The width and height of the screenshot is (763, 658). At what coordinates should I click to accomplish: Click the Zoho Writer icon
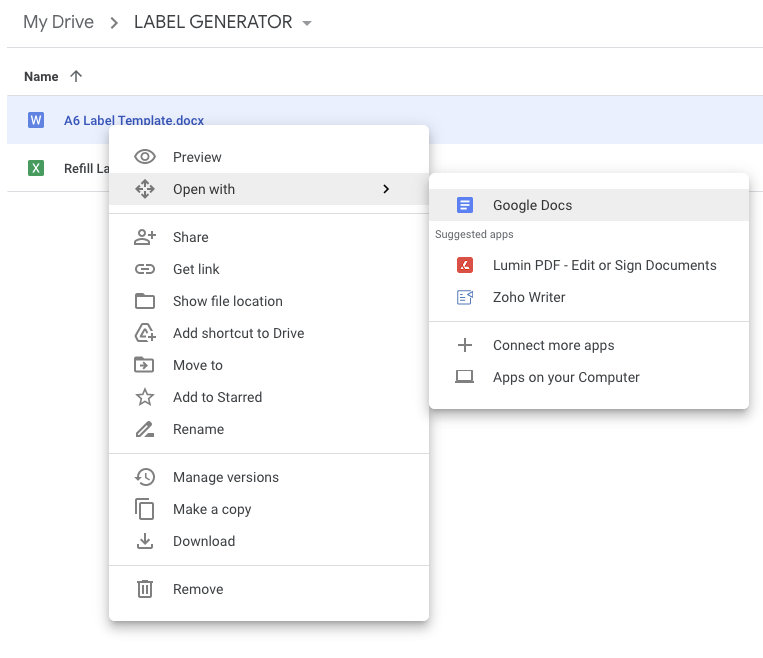pyautogui.click(x=465, y=297)
